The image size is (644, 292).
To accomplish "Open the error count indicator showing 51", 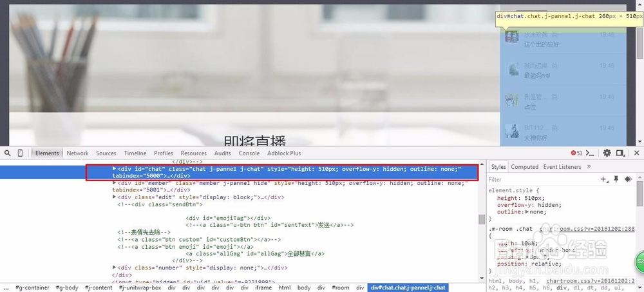I will (x=576, y=153).
